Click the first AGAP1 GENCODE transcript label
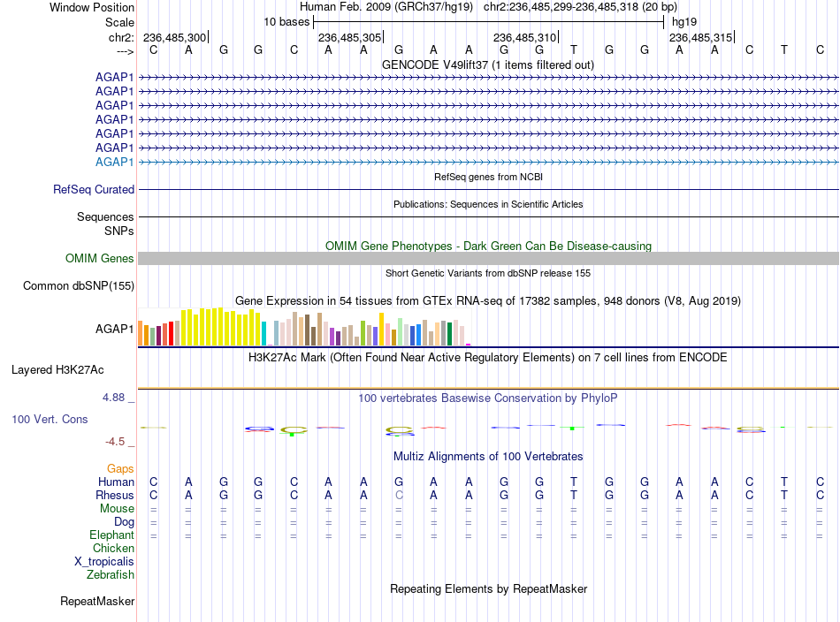Viewport: 840px width, 622px height. point(114,77)
